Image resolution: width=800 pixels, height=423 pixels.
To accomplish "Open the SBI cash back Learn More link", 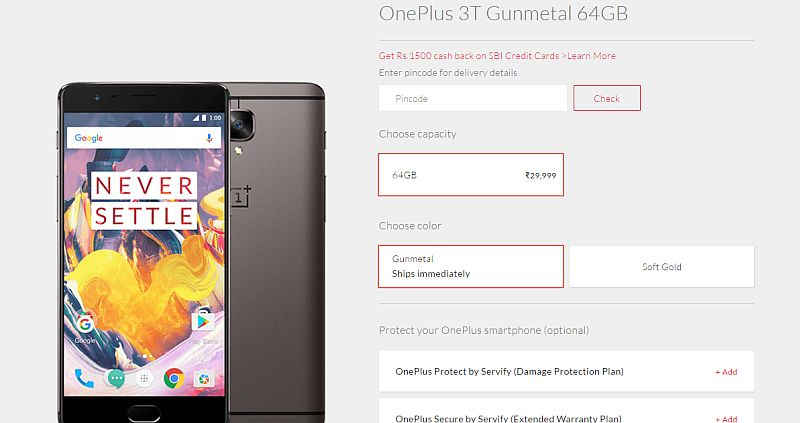I will (x=591, y=56).
